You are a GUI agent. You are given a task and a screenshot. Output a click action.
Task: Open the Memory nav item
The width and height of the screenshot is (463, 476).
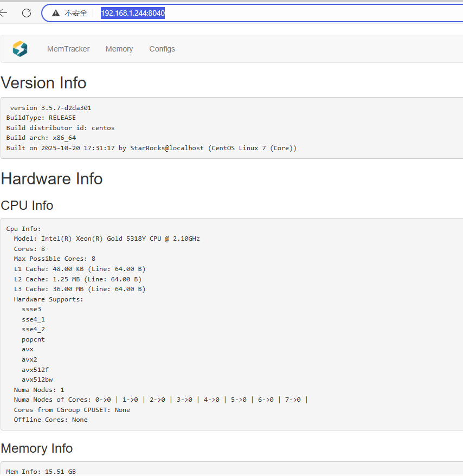coord(119,49)
